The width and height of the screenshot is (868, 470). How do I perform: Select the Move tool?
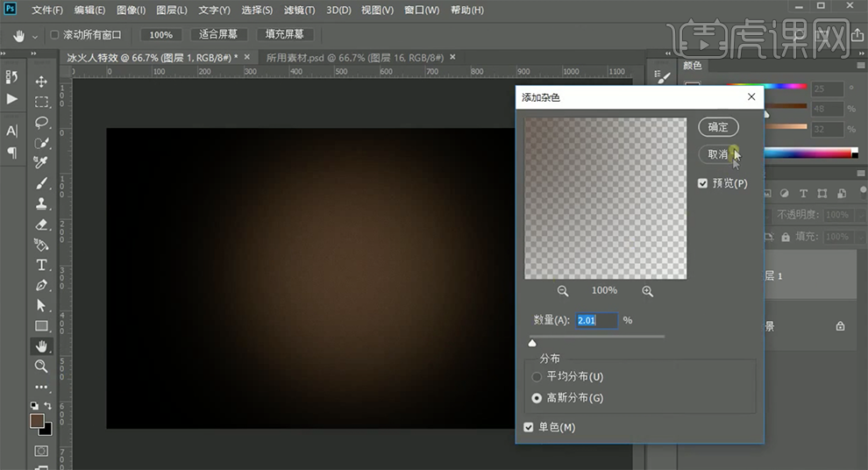pos(41,82)
